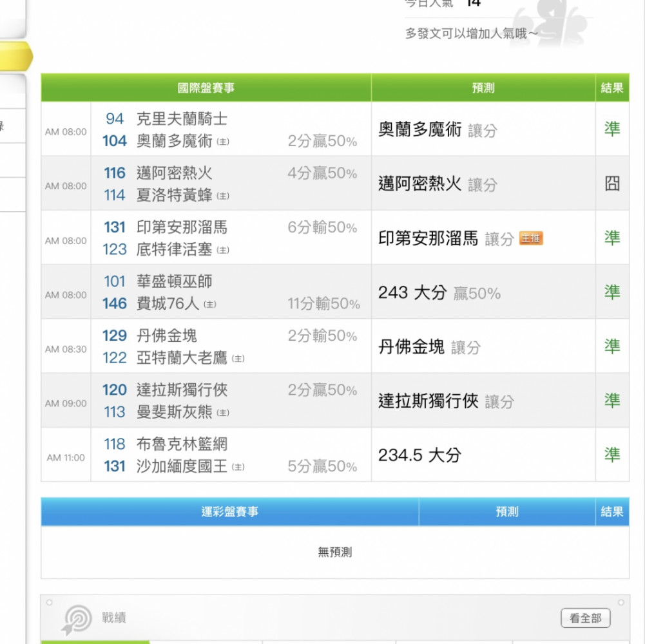Click the 國際盤賽事 table header

pos(206,88)
